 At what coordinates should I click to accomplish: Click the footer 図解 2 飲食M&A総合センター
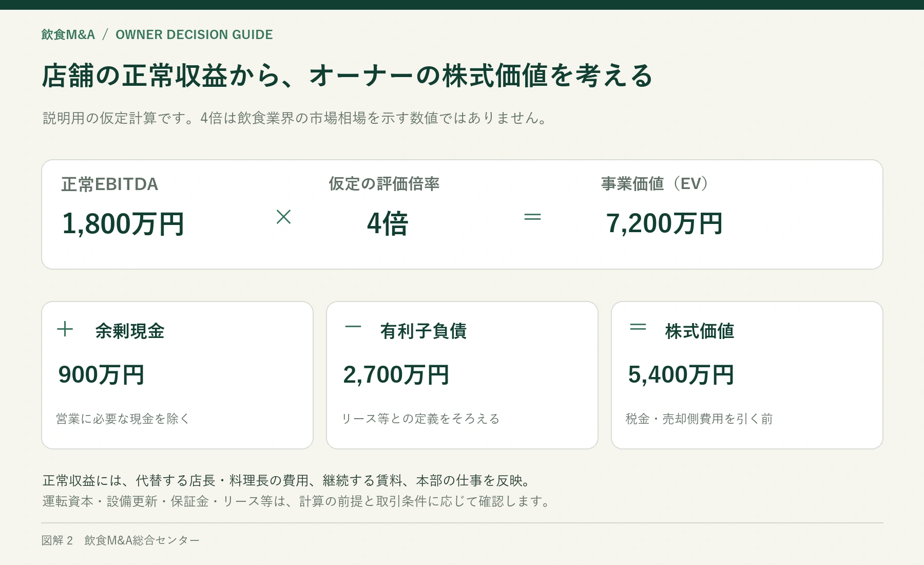(x=121, y=540)
